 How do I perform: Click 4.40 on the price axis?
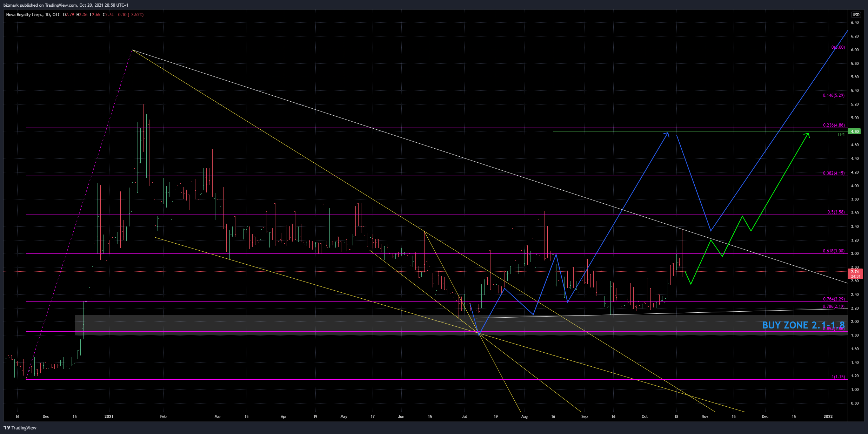click(855, 158)
